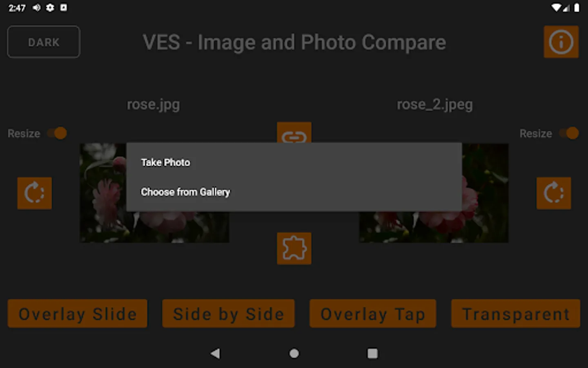Click the link images chain icon

click(294, 132)
